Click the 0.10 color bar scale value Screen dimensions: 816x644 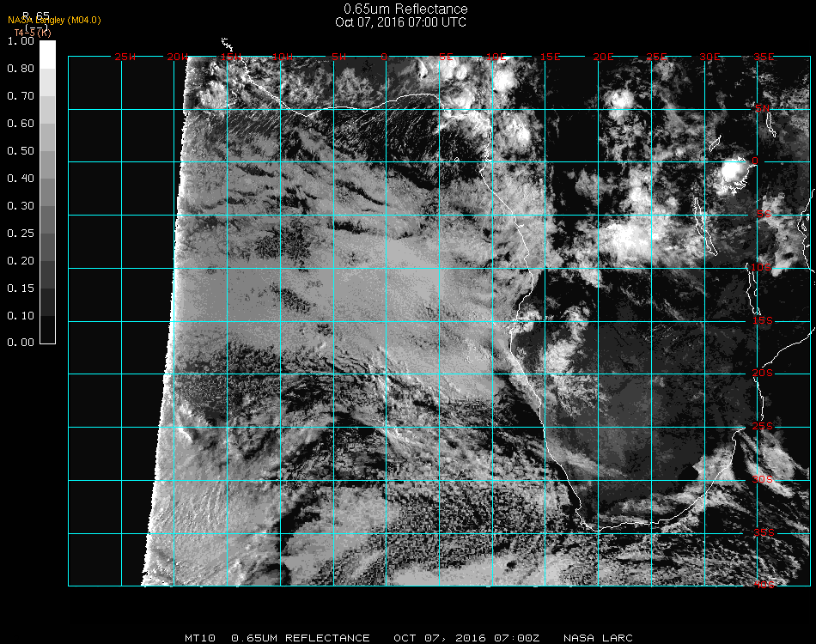(21, 316)
